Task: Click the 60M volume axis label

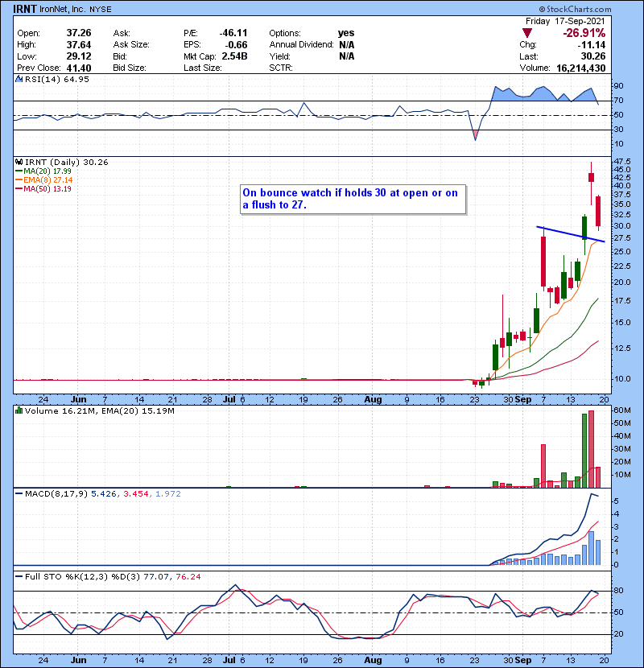Action: coord(622,410)
